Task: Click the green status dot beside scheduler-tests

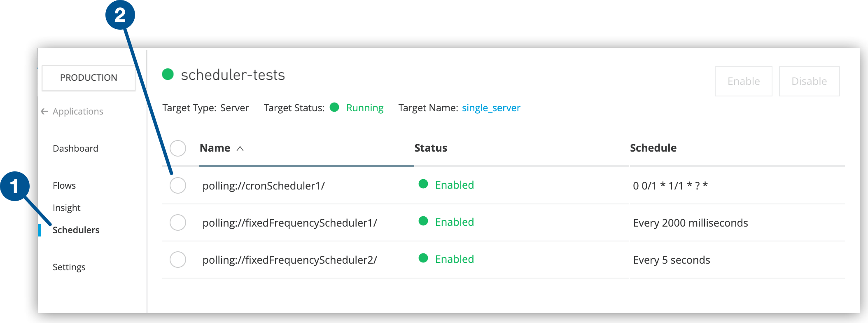Action: pos(168,74)
